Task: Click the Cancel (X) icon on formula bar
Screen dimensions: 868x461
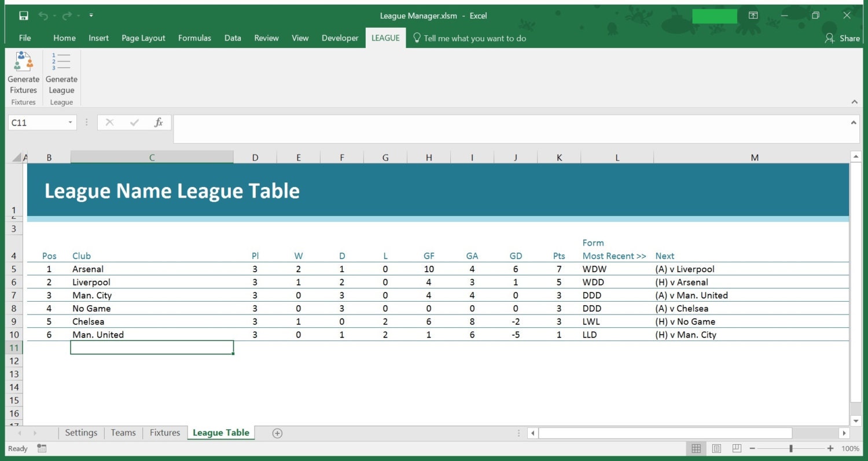Action: [109, 122]
